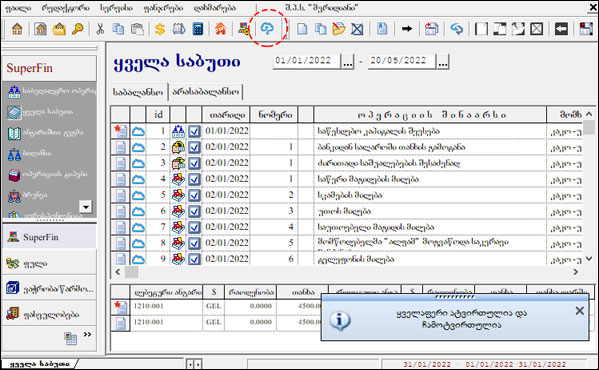Click the crossed-out box delete icon
Image resolution: width=599 pixels, height=370 pixels.
pos(357,29)
